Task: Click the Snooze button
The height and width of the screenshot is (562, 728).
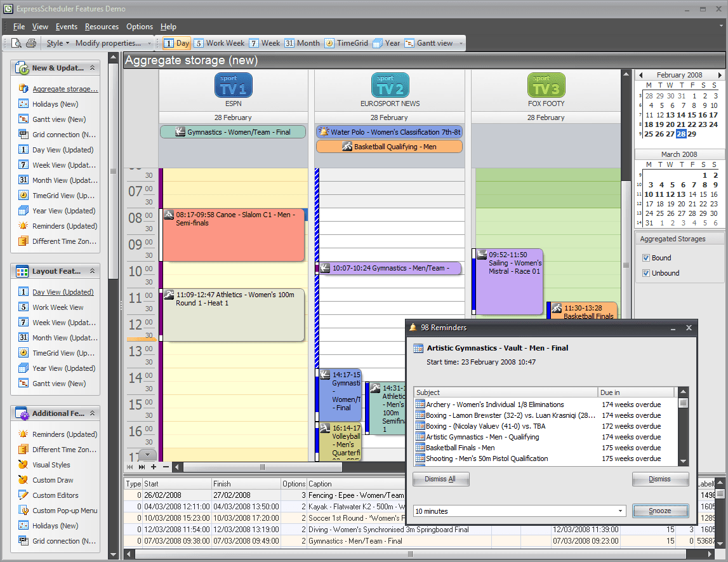Action: (x=660, y=511)
